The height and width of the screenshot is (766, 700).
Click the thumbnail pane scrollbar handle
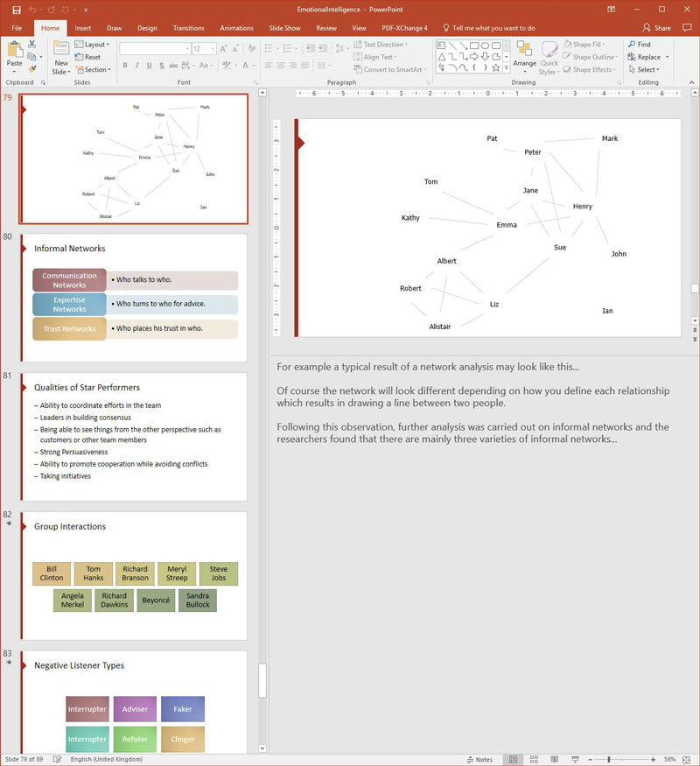[x=262, y=680]
